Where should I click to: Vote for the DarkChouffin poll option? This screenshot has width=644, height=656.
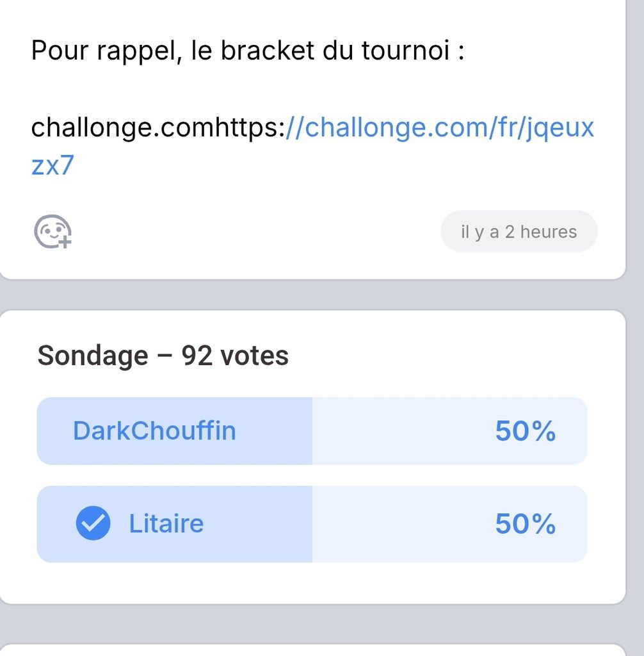click(x=154, y=430)
